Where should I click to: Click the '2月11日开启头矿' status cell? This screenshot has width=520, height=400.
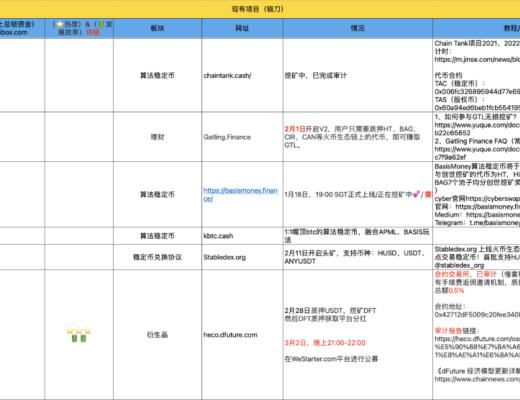pos(358,257)
